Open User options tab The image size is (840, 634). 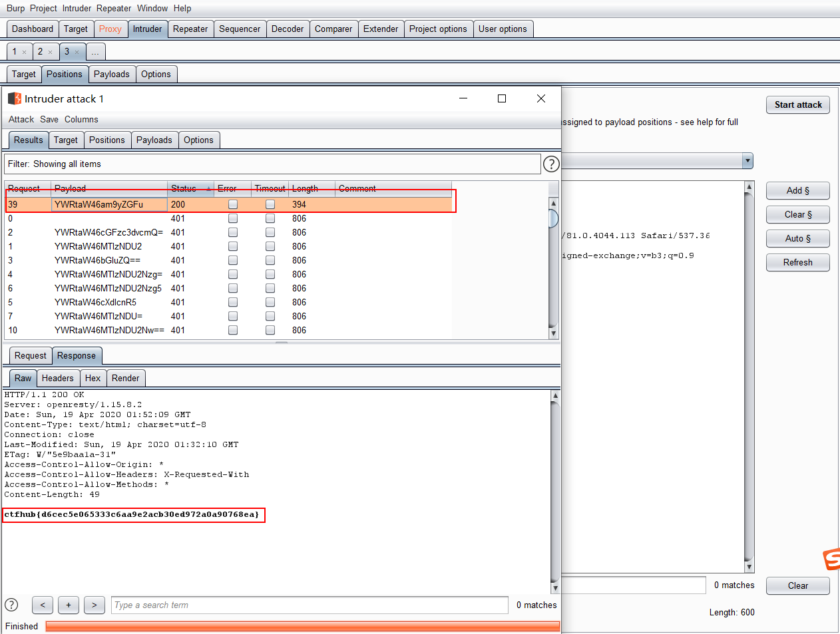coord(503,29)
